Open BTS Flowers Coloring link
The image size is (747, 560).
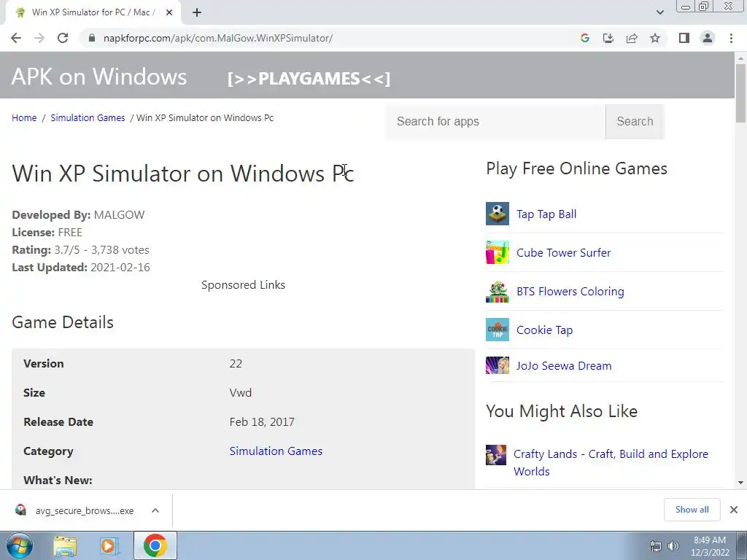click(x=570, y=292)
